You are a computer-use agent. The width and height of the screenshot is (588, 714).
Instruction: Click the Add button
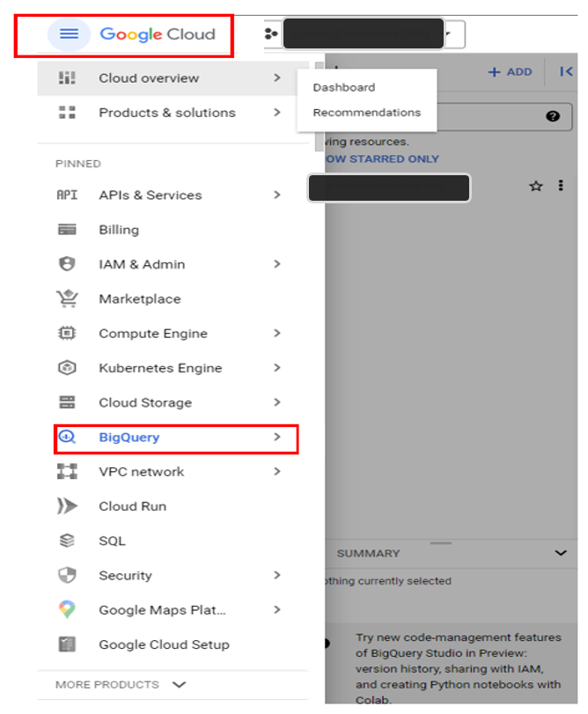[x=511, y=72]
